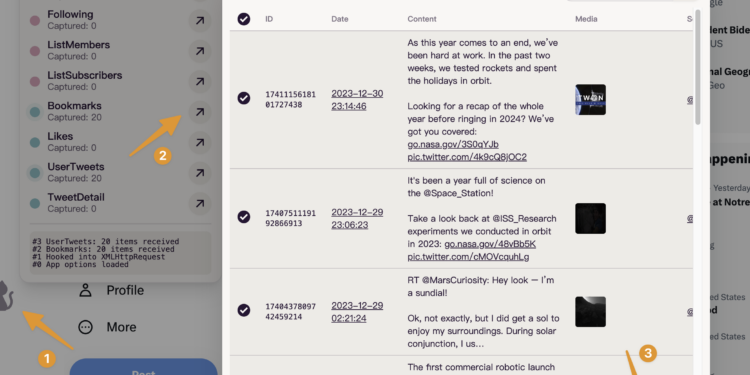
Task: Uncheck the row for tweet 1741115618101727438
Action: click(x=244, y=99)
